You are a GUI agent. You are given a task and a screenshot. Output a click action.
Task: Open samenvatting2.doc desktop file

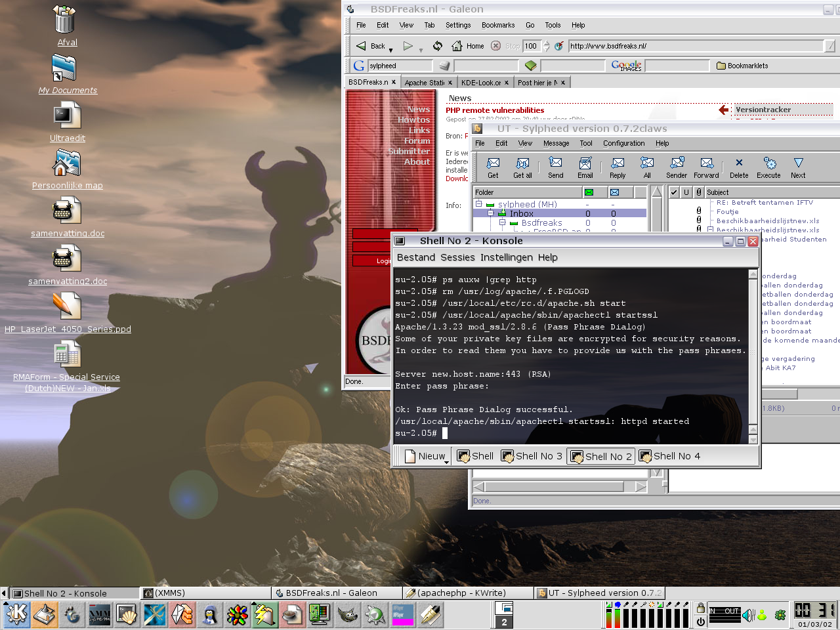click(x=66, y=259)
